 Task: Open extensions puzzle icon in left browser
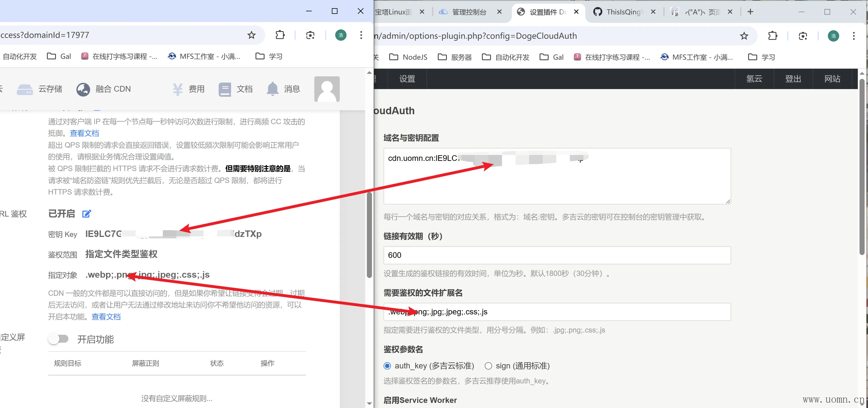point(280,35)
